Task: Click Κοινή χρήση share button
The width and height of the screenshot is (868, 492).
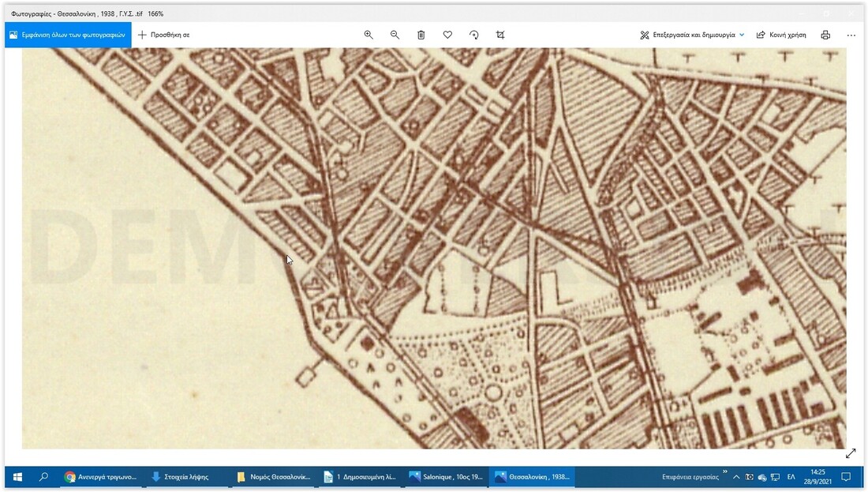Action: point(781,35)
